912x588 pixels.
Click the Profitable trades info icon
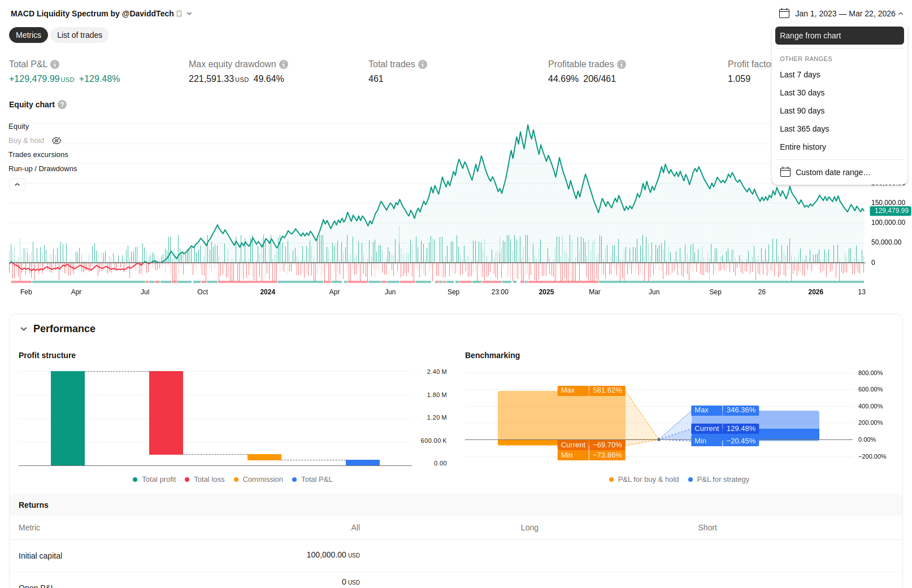click(x=622, y=64)
